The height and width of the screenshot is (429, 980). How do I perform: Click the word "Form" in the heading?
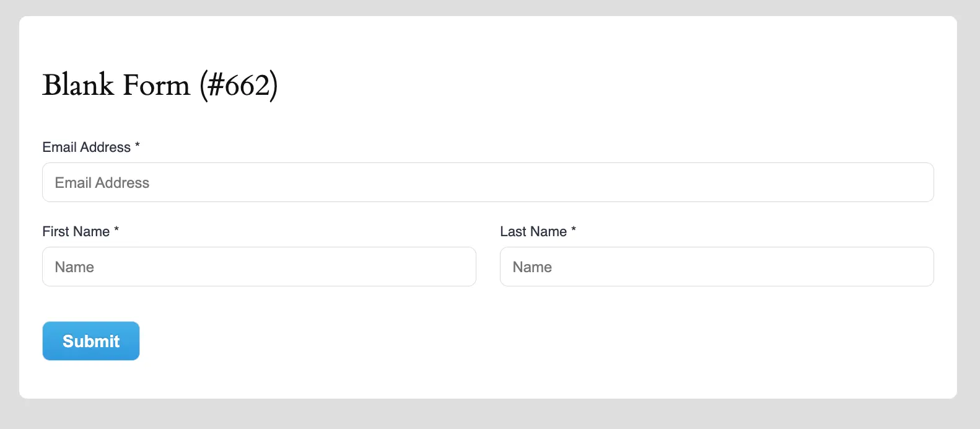(x=156, y=85)
